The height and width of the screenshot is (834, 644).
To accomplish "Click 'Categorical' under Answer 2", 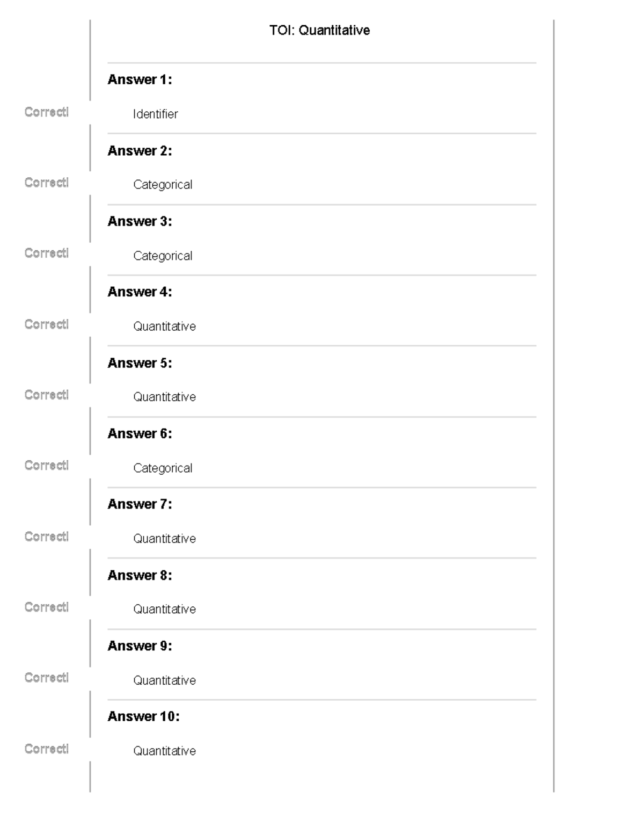I will point(163,185).
